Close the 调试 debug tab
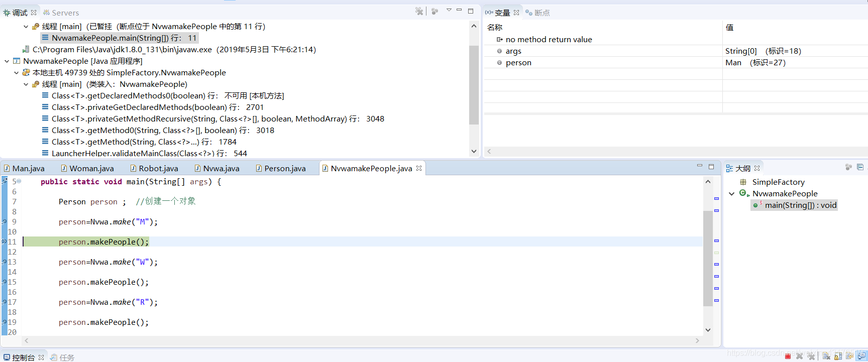The image size is (868, 362). [x=34, y=13]
